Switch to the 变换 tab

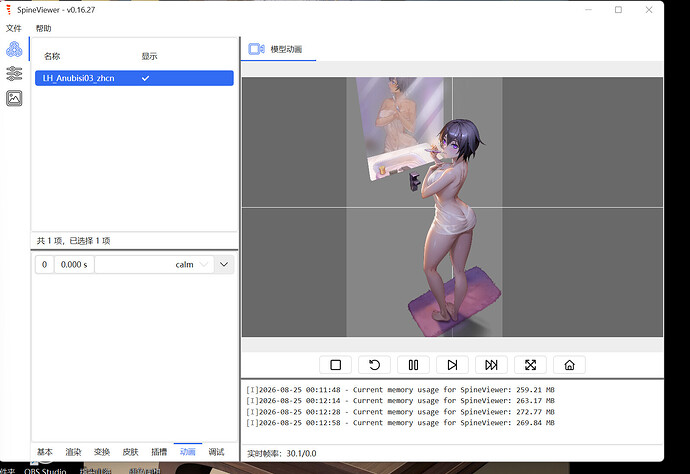(x=102, y=452)
